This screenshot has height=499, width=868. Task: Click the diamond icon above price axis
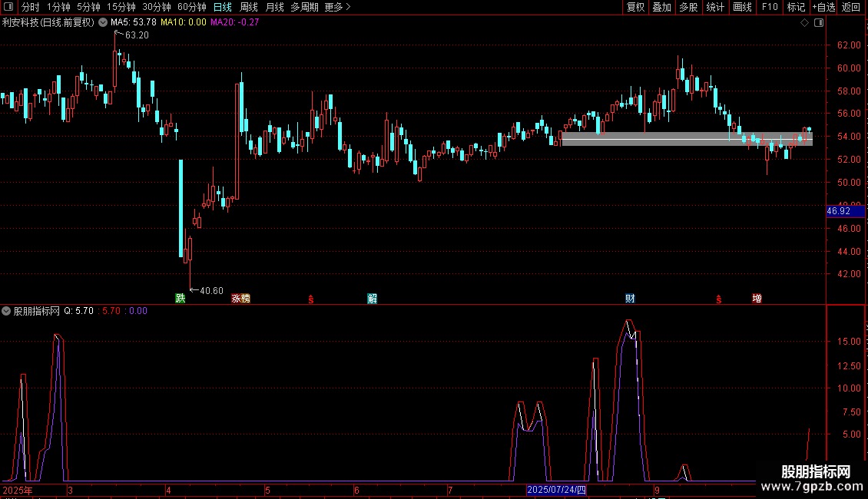click(805, 23)
